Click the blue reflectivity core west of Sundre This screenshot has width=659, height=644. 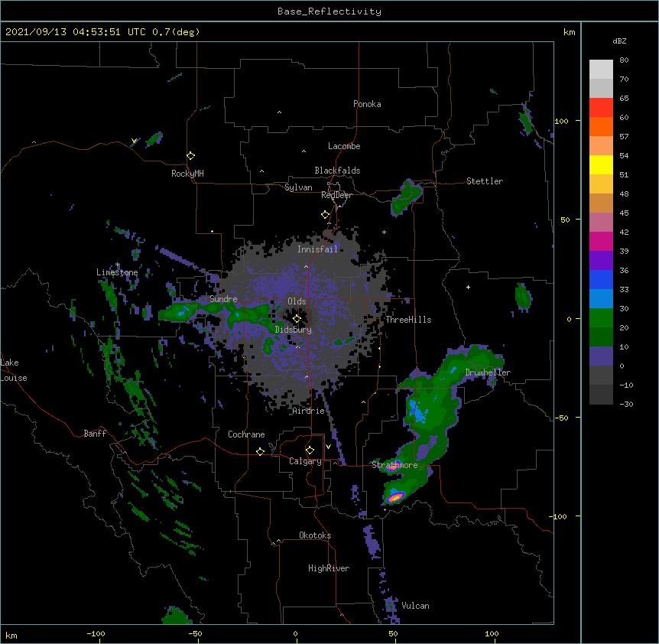point(183,311)
